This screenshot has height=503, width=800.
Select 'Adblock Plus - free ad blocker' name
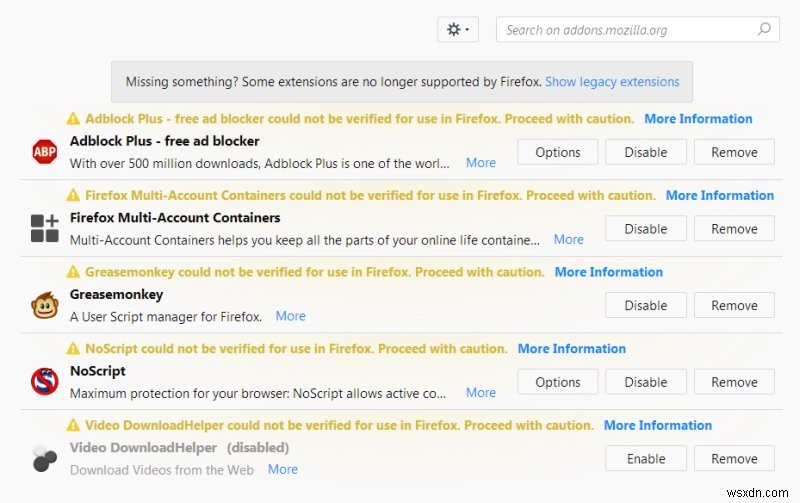pos(164,141)
